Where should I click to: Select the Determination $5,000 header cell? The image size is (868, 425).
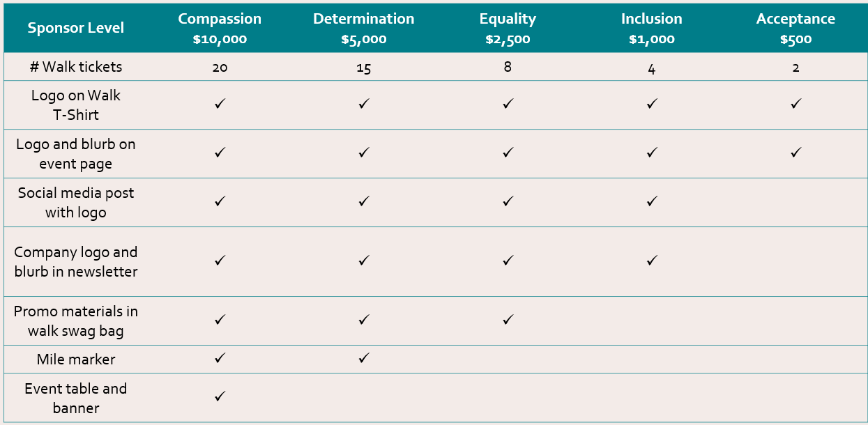tap(363, 29)
